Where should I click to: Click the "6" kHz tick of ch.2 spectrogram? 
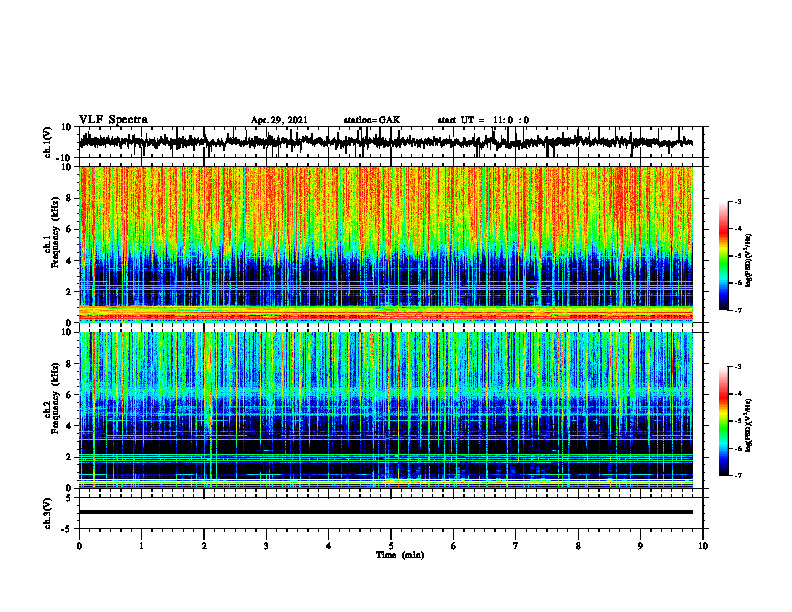pos(69,395)
